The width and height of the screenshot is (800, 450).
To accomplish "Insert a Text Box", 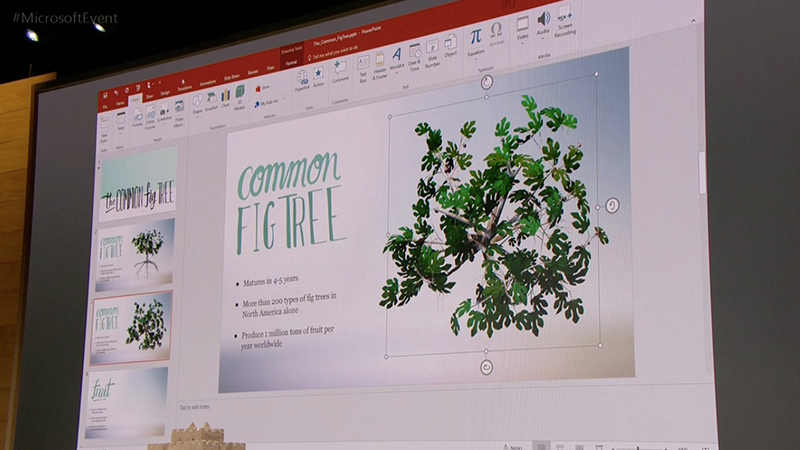I will tap(363, 69).
